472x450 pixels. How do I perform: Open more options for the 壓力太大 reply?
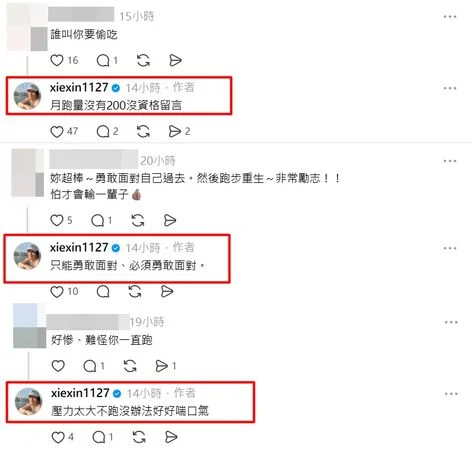click(451, 394)
